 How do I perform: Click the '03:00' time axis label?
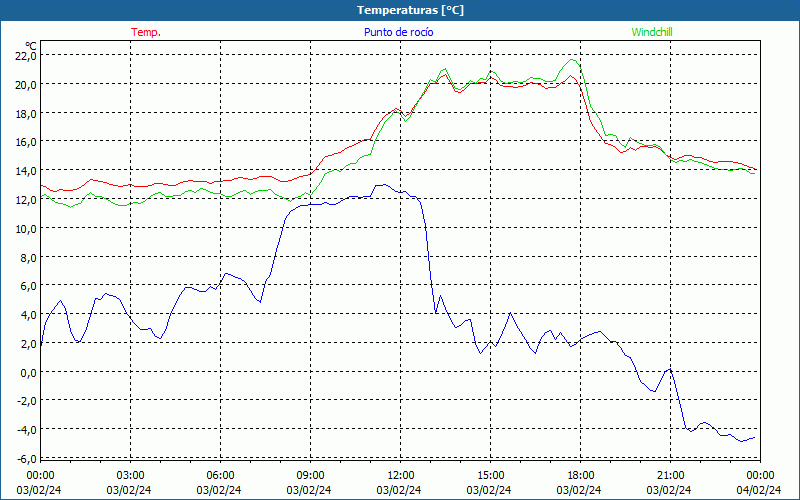pyautogui.click(x=130, y=476)
